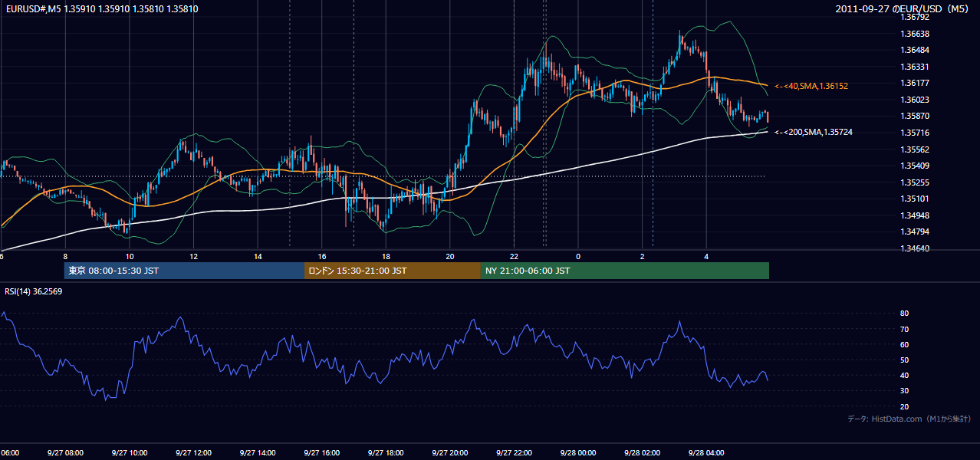Click the 9/27 14:00 bottom time label

[258, 453]
